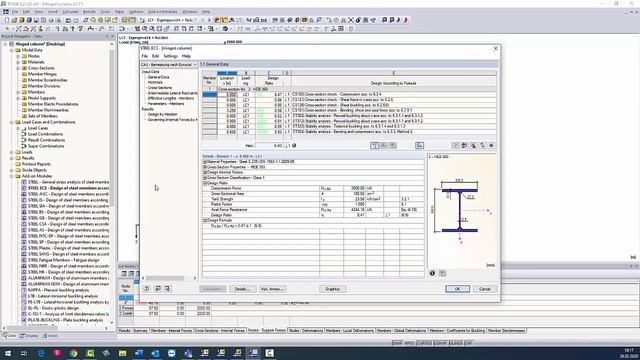Screen dimensions: 640x360
Task: Select Effective Lengths - Members in dialog tree
Action: pos(171,98)
